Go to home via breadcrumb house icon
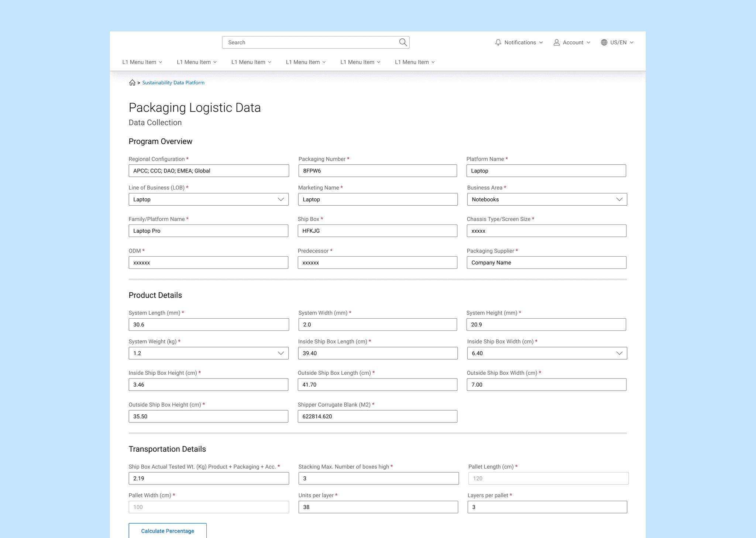The height and width of the screenshot is (538, 756). tap(132, 83)
